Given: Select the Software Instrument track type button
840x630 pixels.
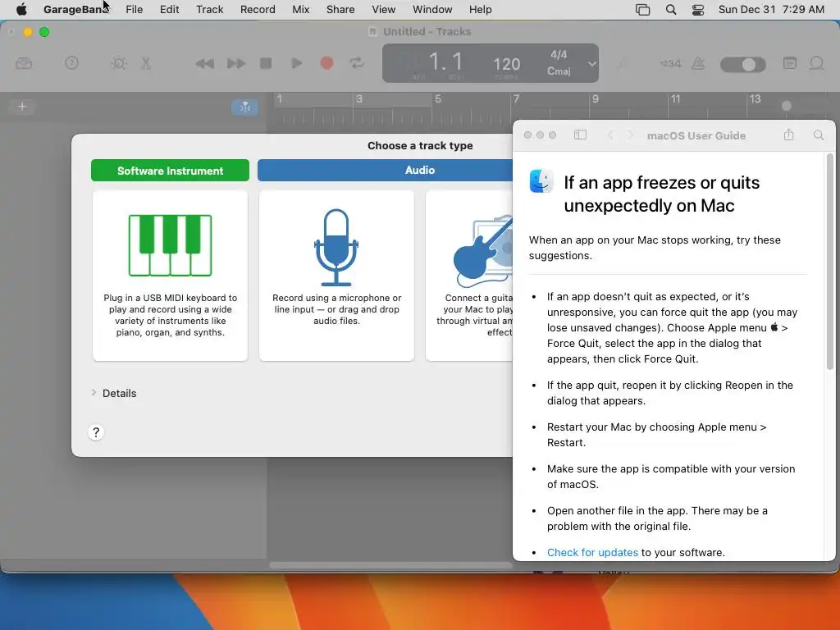Looking at the screenshot, I should (x=170, y=171).
